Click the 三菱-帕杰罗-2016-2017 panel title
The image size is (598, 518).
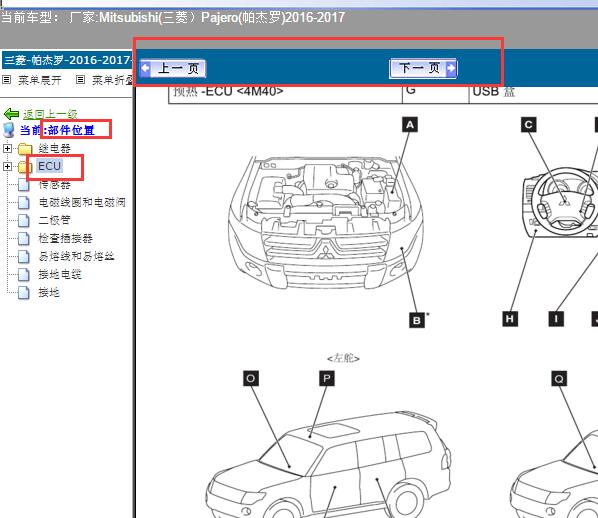point(67,60)
